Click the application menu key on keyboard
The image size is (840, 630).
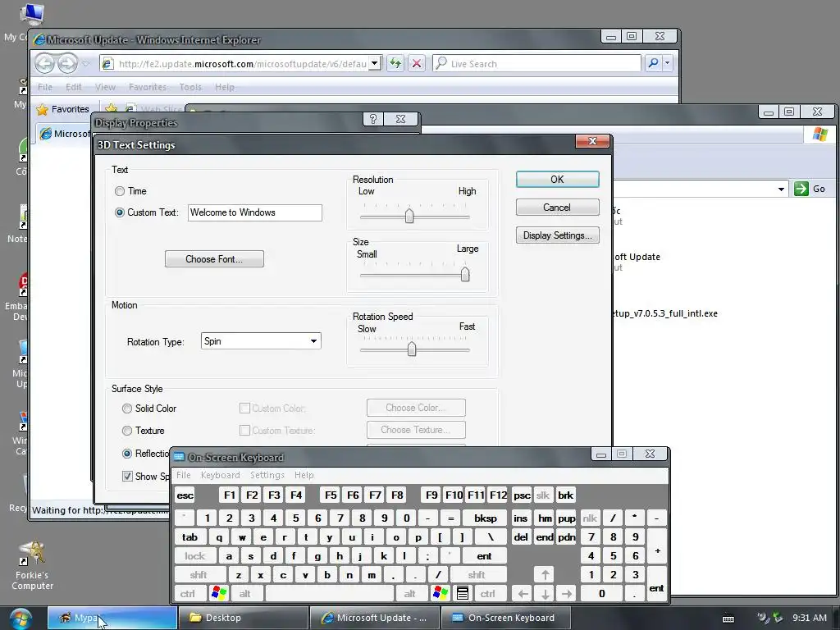[463, 594]
